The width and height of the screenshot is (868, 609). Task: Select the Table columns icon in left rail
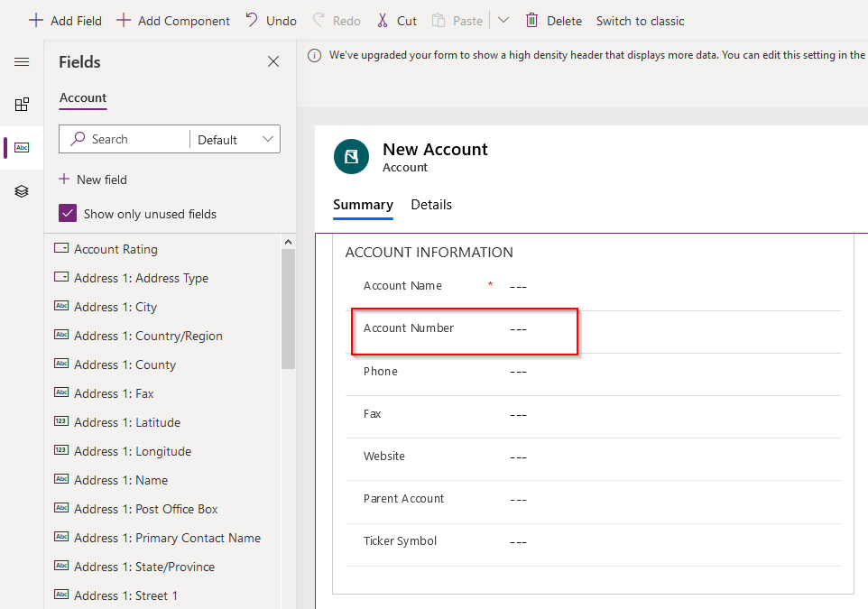click(22, 148)
